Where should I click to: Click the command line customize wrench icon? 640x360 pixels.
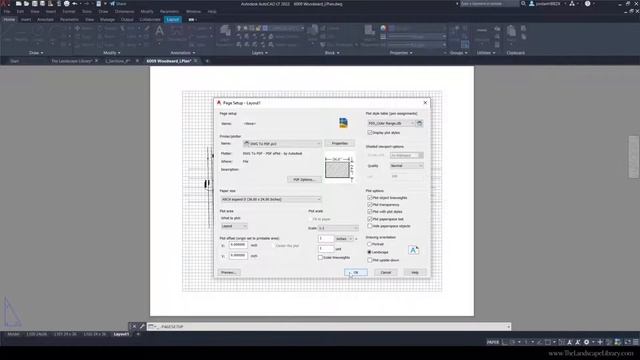(142, 327)
